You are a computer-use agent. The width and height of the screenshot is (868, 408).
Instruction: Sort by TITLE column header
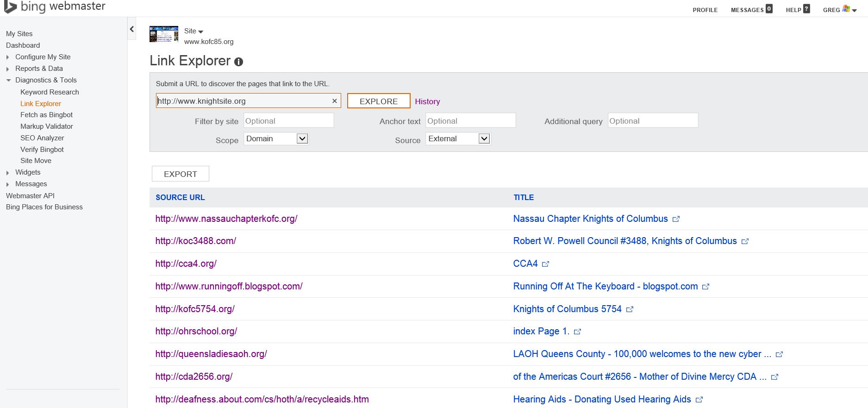pos(524,197)
